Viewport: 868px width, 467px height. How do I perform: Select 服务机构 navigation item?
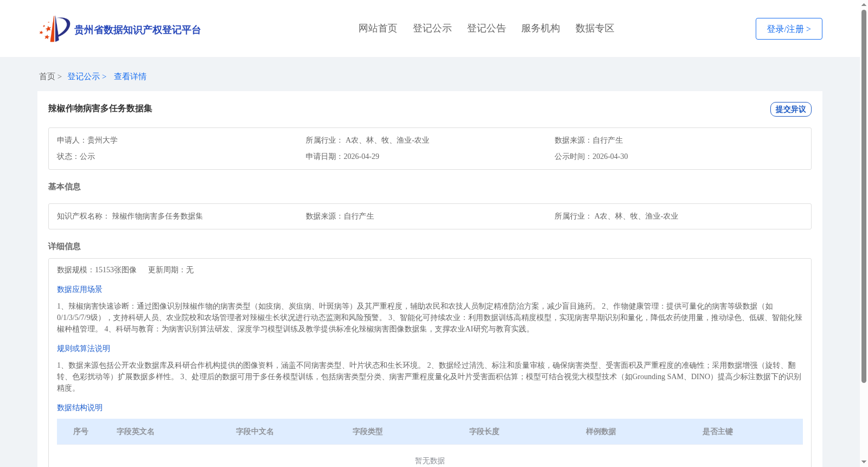(x=540, y=28)
